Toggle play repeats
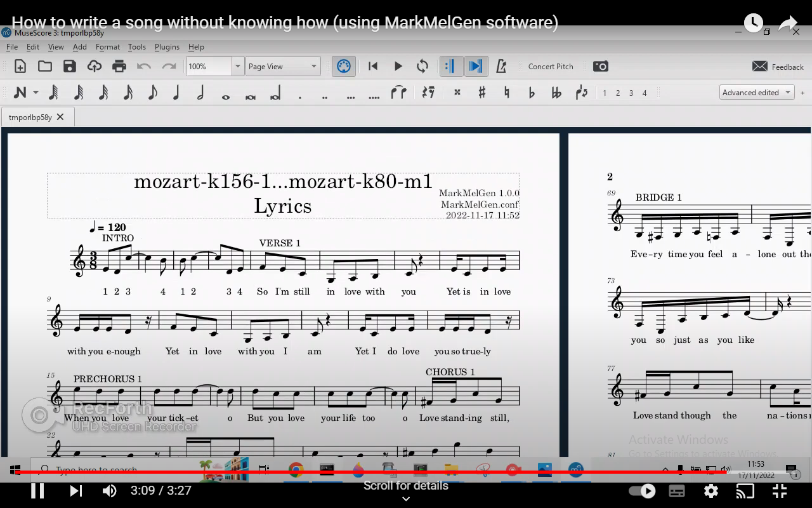 450,66
